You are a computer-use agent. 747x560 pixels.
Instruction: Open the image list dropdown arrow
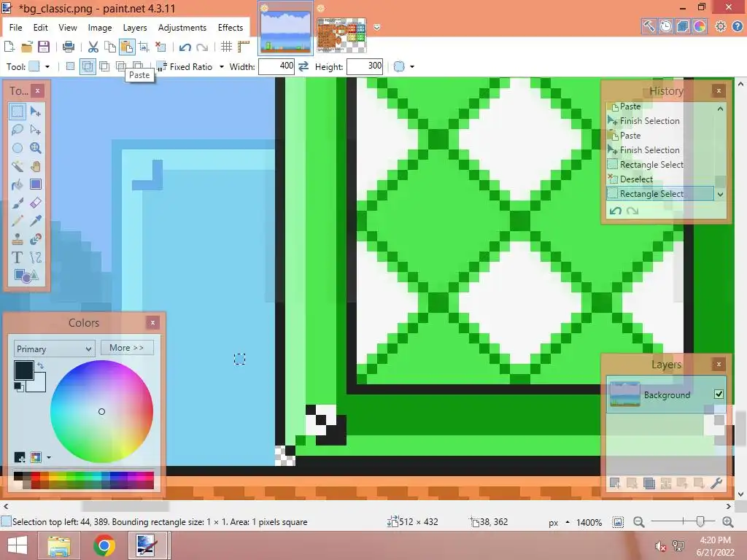point(377,27)
